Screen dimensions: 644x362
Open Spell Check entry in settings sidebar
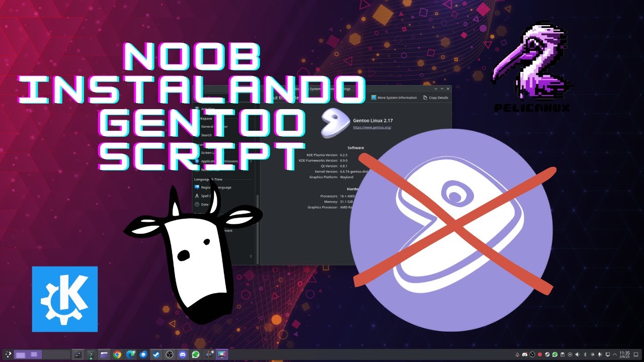coord(203,196)
